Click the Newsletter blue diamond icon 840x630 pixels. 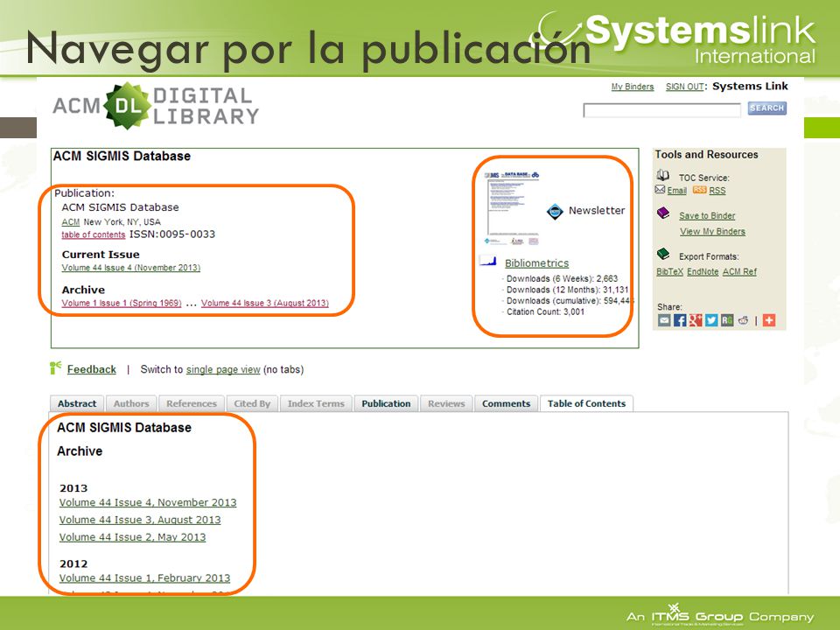tap(555, 212)
